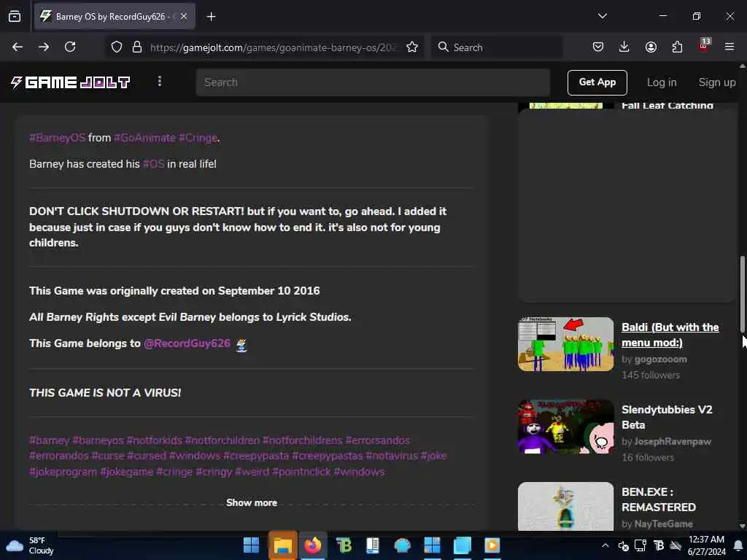The image size is (747, 560).
Task: Open the taskbar clock showing 12:37 AM
Action: [x=706, y=545]
